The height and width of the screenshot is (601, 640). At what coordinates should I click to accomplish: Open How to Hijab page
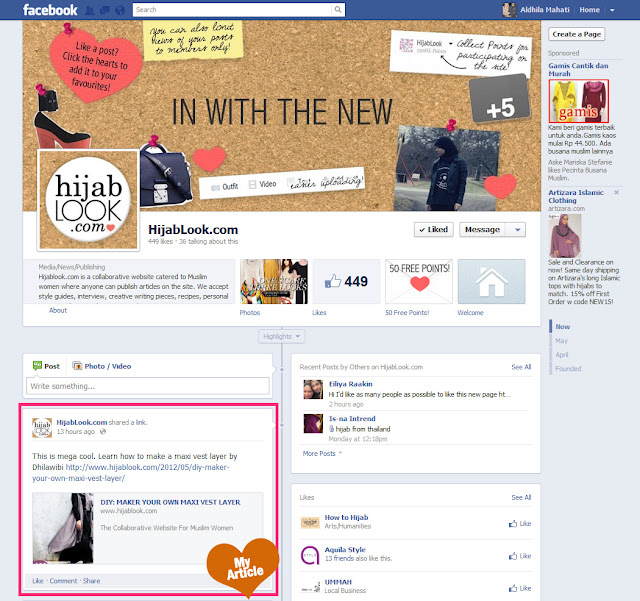346,518
